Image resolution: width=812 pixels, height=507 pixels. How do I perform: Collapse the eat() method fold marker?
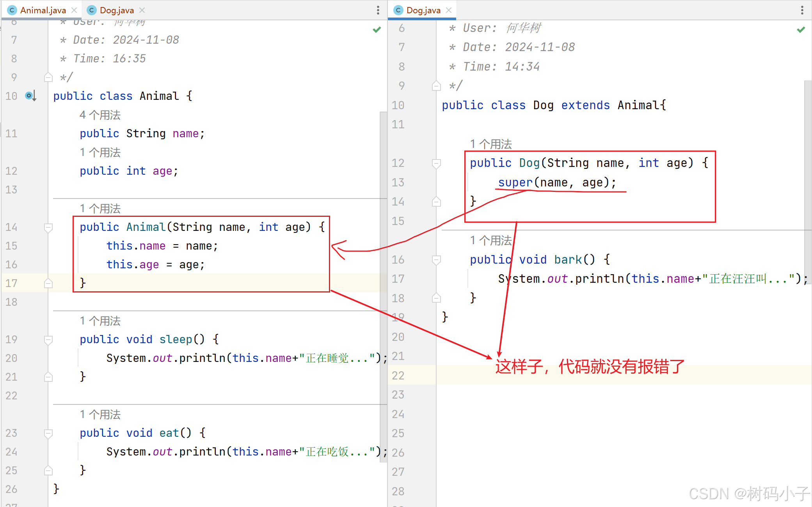tap(48, 433)
